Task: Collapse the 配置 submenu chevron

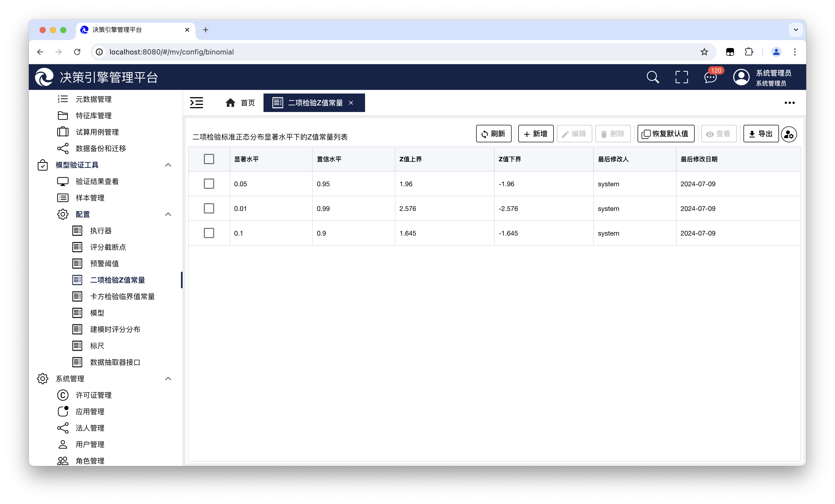Action: (168, 214)
